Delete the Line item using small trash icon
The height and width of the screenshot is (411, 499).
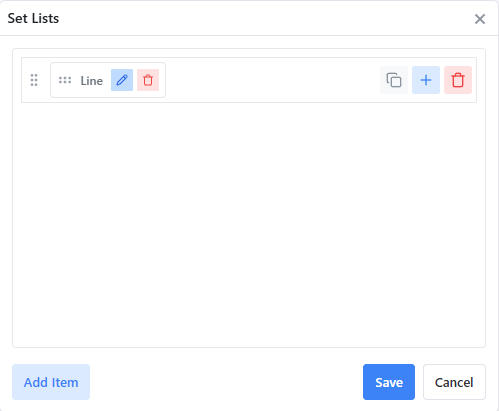click(148, 80)
